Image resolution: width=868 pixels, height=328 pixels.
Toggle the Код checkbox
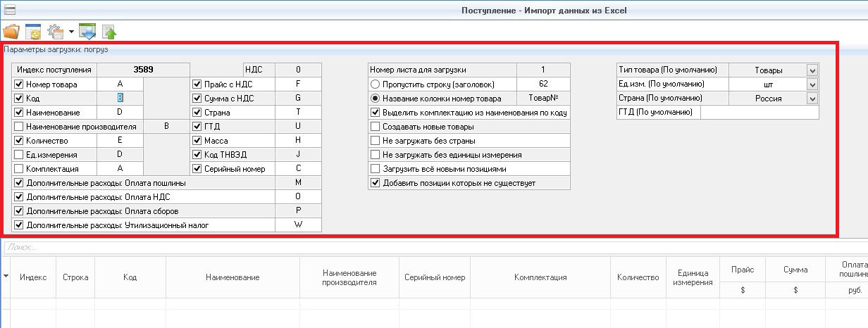[x=19, y=99]
